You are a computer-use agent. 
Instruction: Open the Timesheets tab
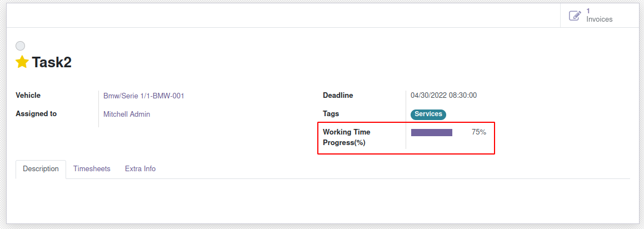pos(92,169)
